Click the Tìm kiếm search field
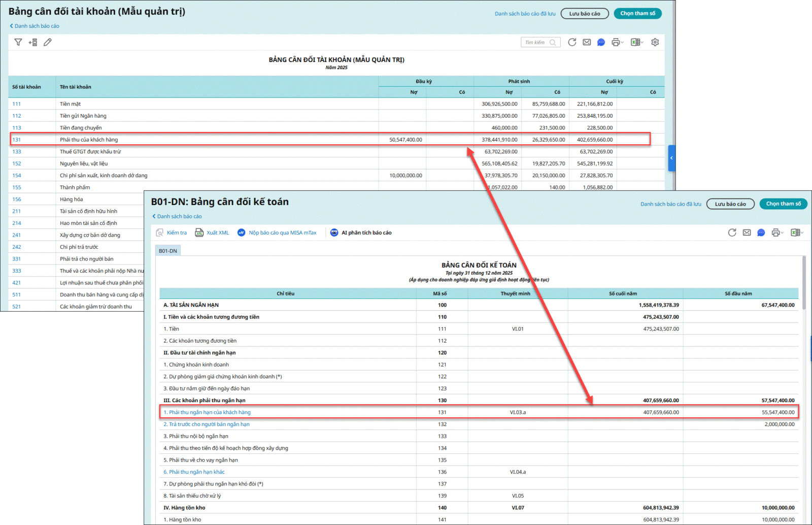The height and width of the screenshot is (525, 812). click(536, 42)
